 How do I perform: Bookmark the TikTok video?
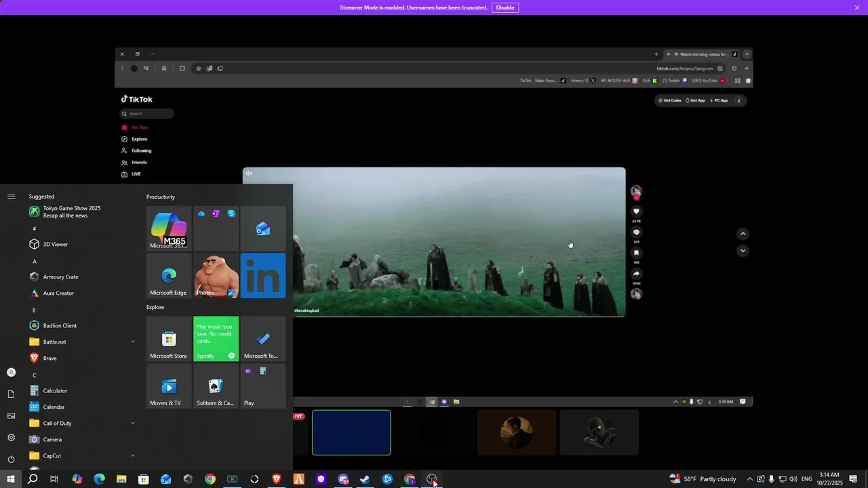pos(636,253)
